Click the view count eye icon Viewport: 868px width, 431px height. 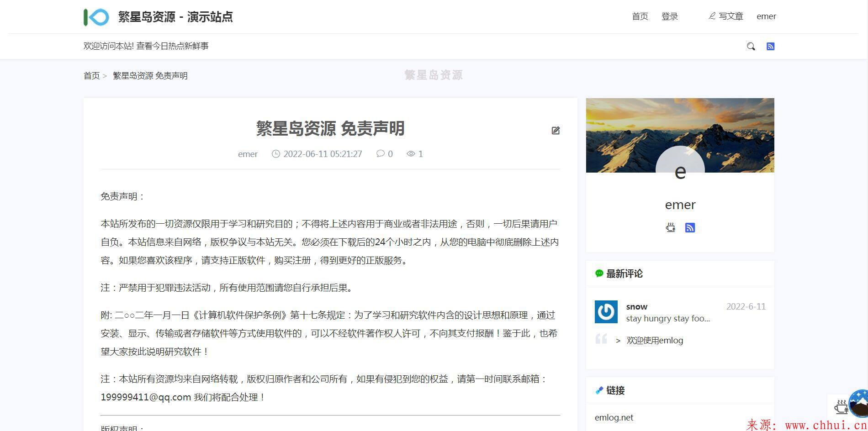pos(411,154)
